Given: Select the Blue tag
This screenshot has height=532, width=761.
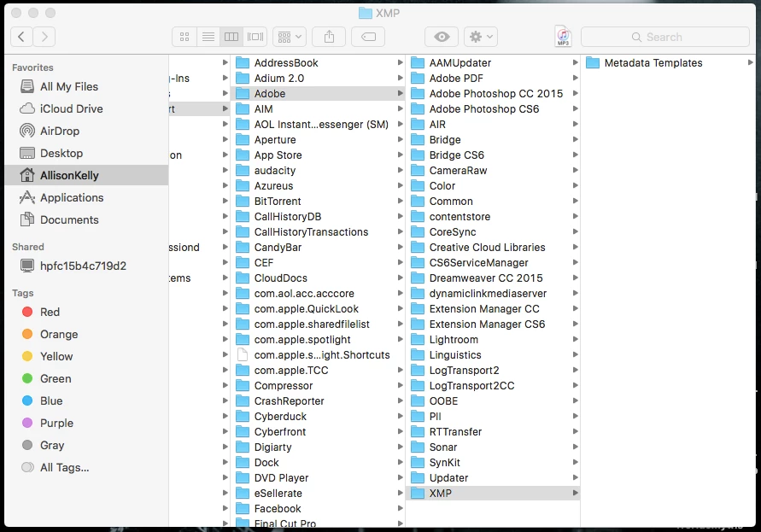Looking at the screenshot, I should click(x=86, y=401).
